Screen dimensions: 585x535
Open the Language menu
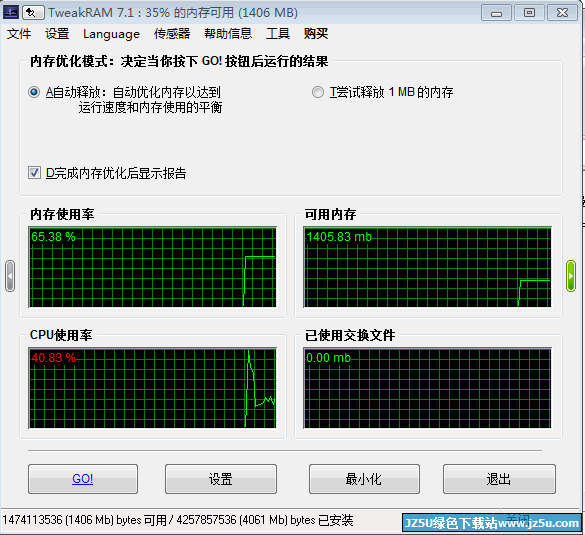111,34
